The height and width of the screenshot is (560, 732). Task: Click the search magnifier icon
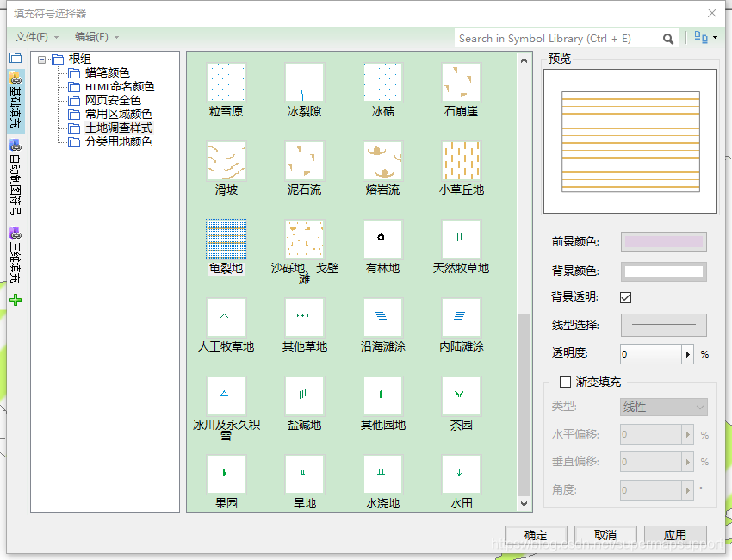[668, 38]
